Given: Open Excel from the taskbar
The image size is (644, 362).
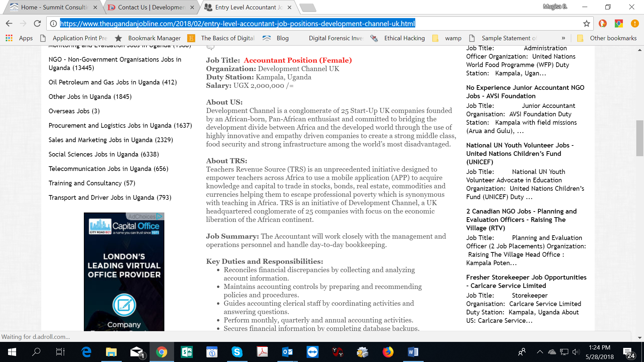Looking at the screenshot, I should 186,352.
